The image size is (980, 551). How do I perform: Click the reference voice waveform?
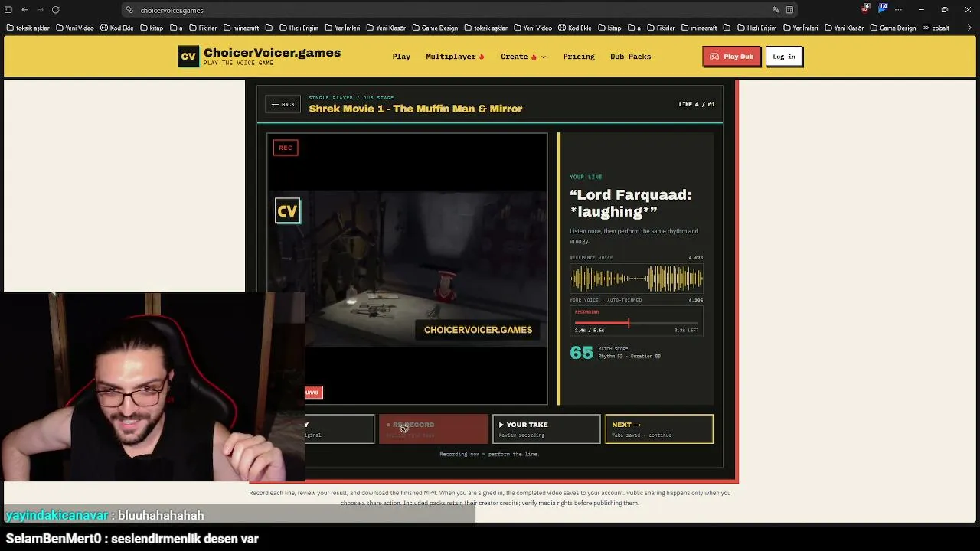636,279
